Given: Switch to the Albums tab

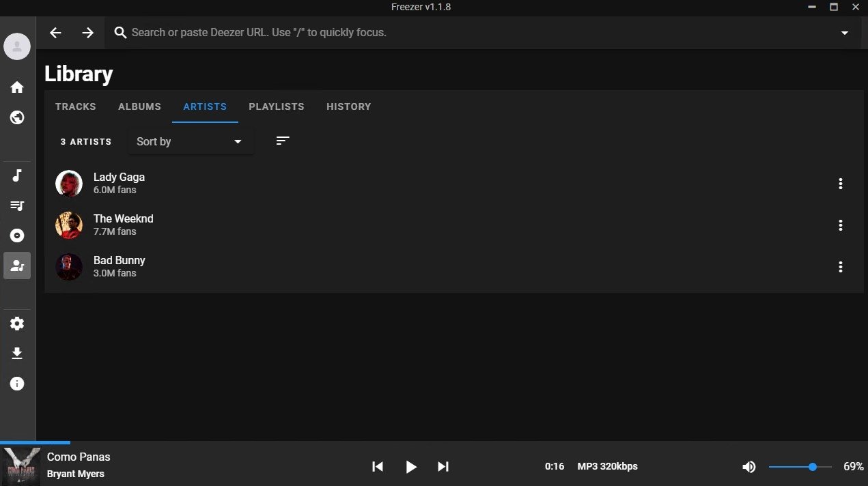Looking at the screenshot, I should pos(139,106).
